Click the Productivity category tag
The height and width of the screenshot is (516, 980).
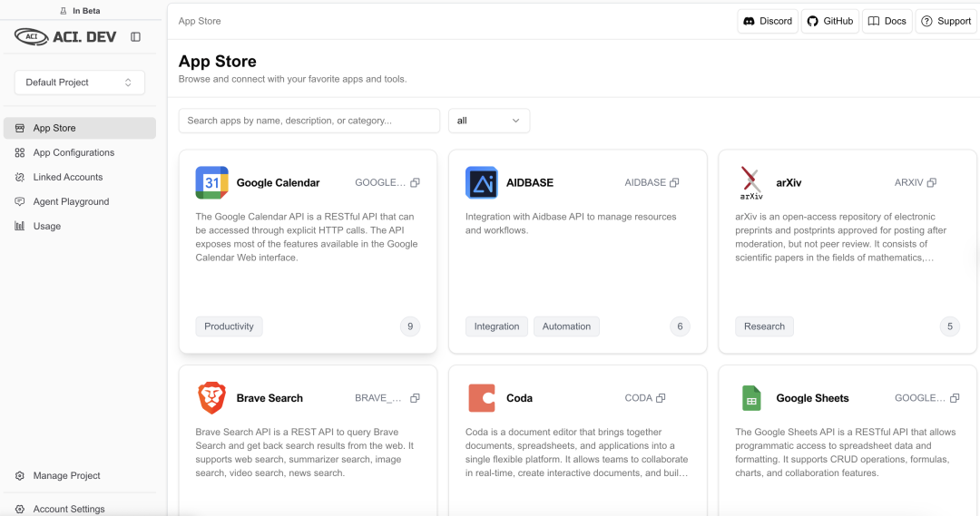coord(229,326)
